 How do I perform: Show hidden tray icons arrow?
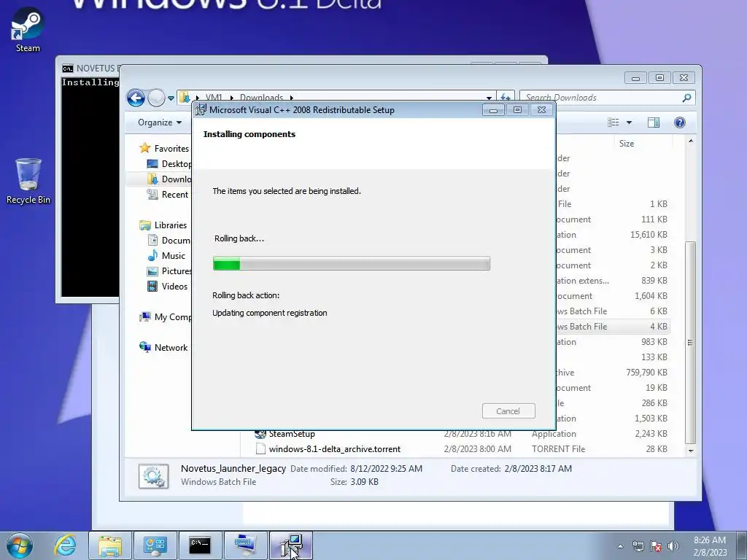(620, 546)
